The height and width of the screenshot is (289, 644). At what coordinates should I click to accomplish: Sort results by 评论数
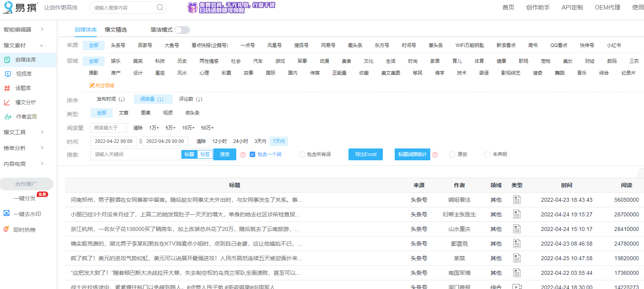pos(190,99)
